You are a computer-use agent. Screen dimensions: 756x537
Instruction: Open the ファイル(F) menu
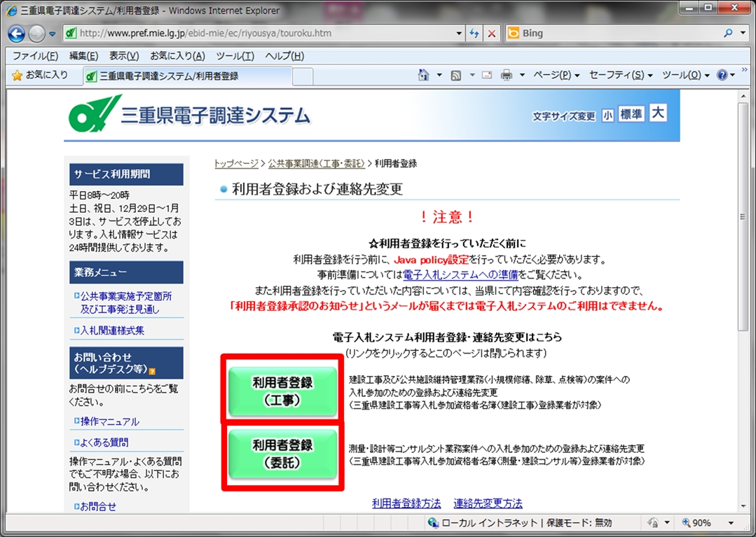[x=35, y=56]
